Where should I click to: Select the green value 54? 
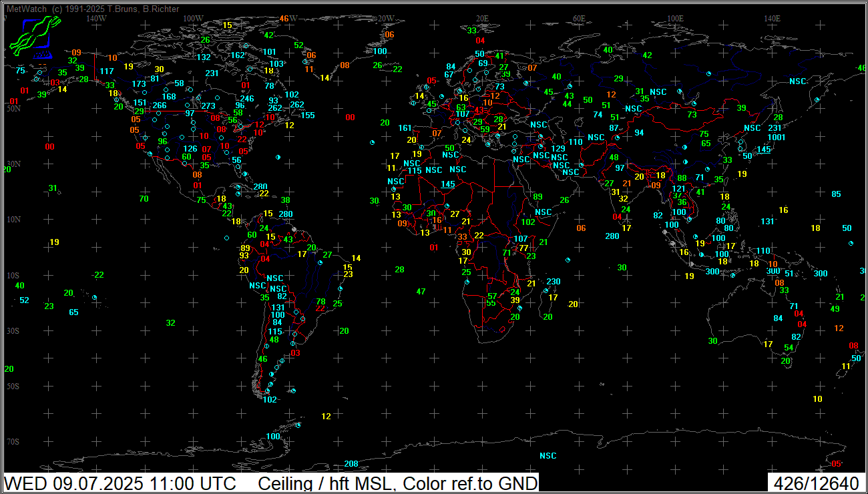point(789,348)
